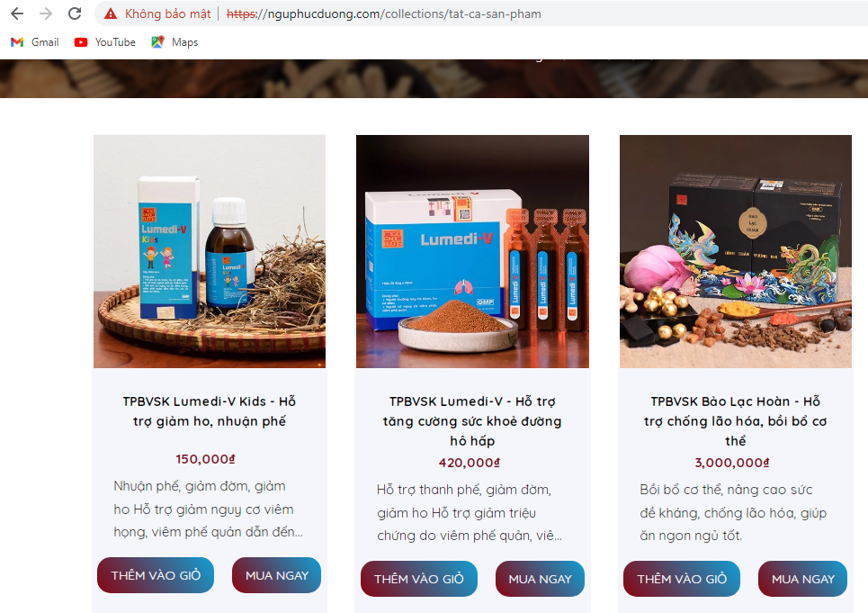Reload the page with refresh icon
The height and width of the screenshot is (613, 868).
(75, 14)
